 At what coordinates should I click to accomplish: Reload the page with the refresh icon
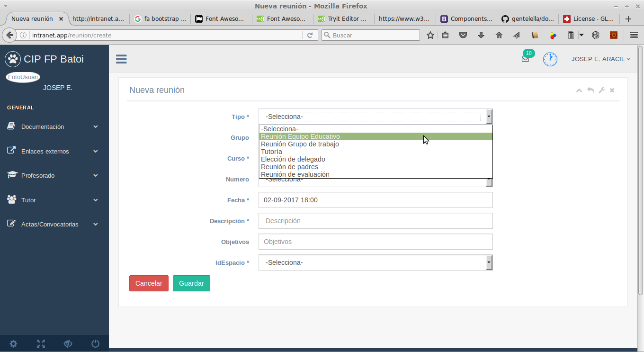[x=310, y=35]
